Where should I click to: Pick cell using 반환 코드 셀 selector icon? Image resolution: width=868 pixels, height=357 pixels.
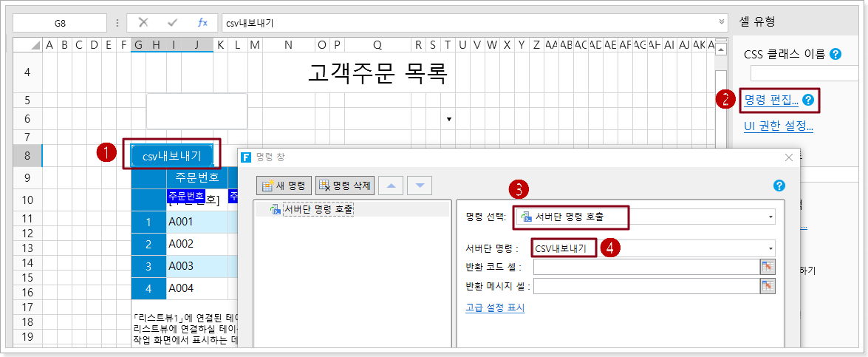tap(768, 267)
